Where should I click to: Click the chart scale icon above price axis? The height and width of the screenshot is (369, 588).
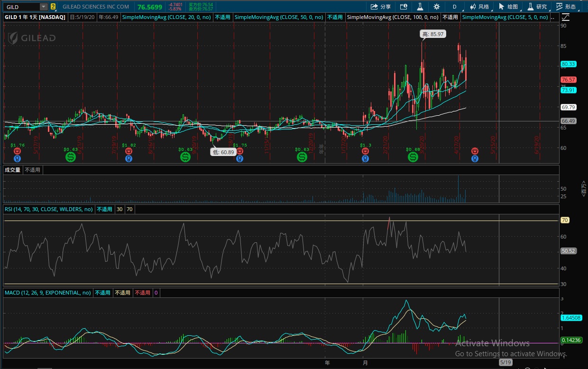(565, 17)
